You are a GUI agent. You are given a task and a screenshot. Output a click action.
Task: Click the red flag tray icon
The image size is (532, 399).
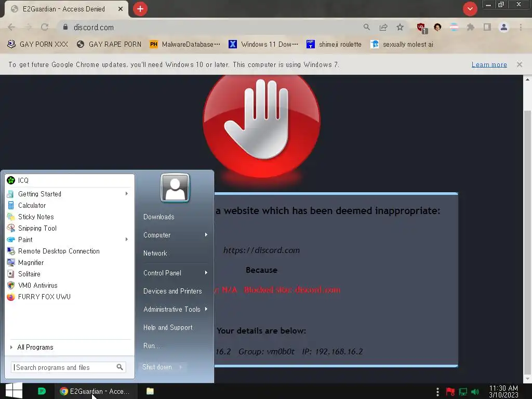(450, 392)
